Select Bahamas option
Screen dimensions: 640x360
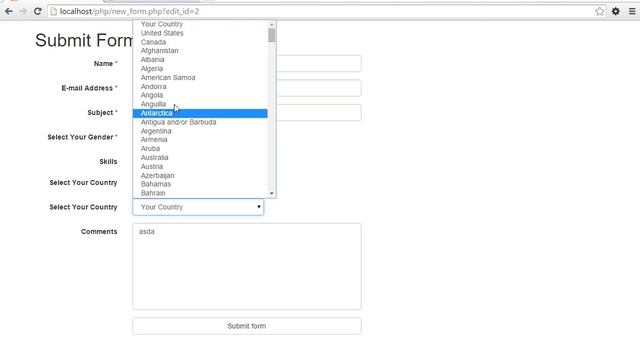pos(200,184)
